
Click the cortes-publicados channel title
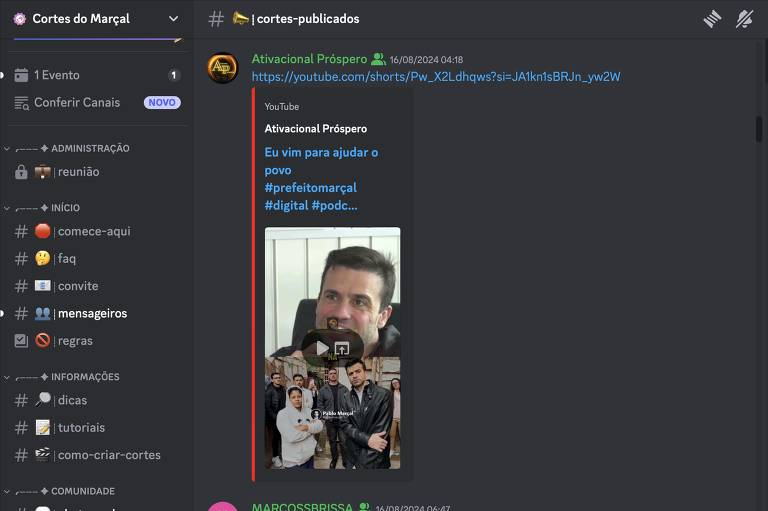308,19
